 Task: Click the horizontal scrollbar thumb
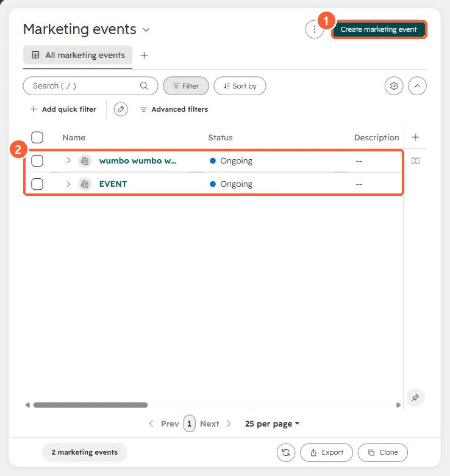pyautogui.click(x=90, y=405)
